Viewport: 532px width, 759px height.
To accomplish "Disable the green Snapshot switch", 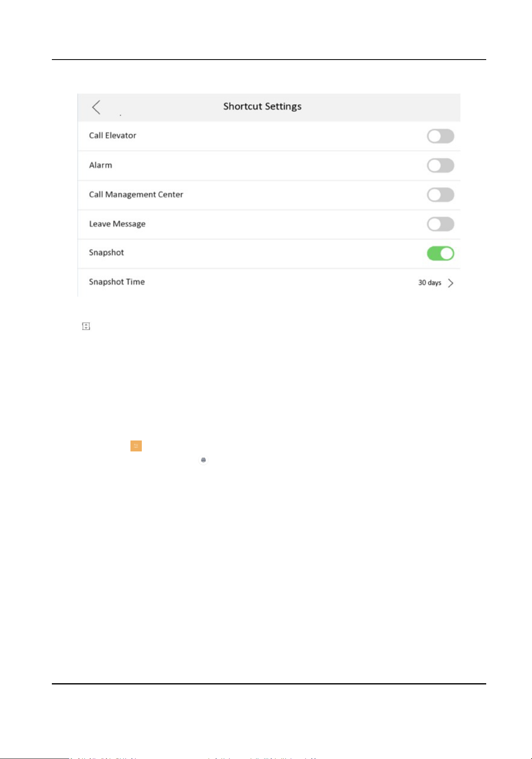I will point(440,254).
